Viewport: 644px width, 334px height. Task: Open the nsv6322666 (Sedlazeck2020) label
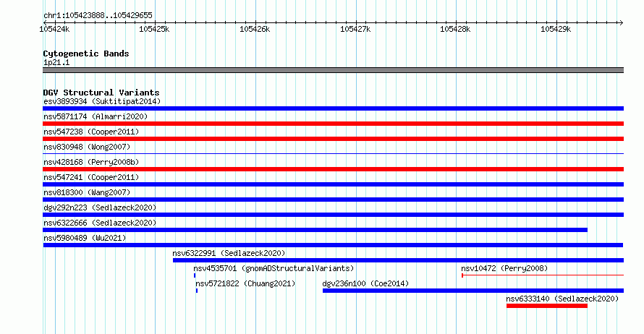pos(100,223)
